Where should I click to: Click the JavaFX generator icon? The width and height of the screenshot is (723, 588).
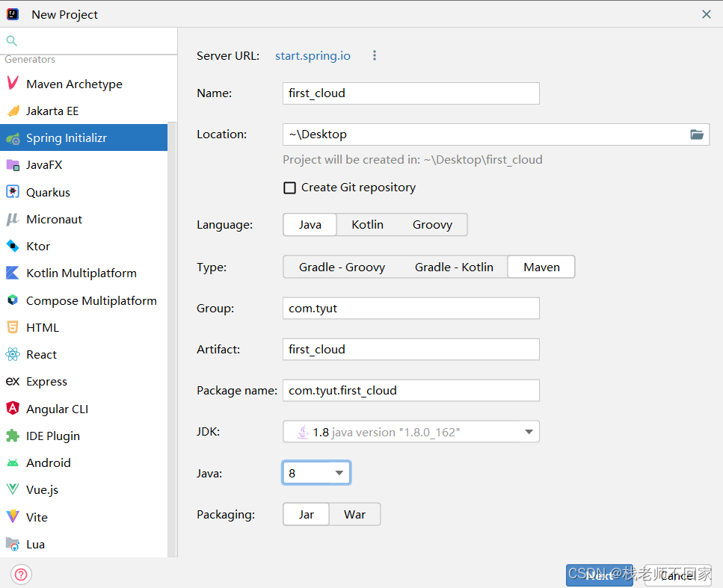[13, 165]
